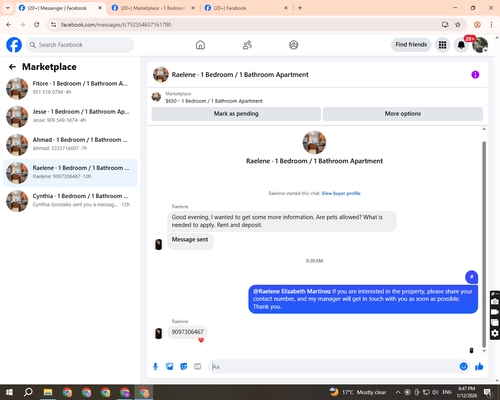Viewport: 500px width, 400px height.
Task: Open the notifications bell icon
Action: [x=461, y=45]
